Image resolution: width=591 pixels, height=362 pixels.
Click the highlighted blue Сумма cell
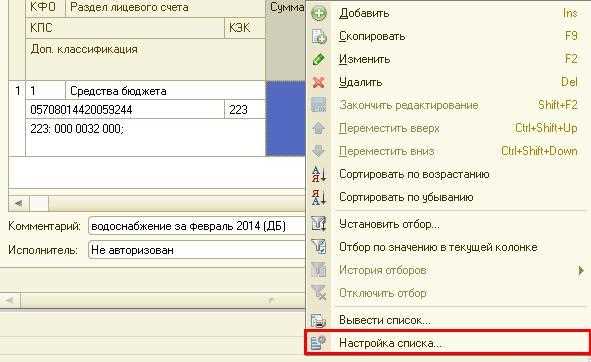point(286,118)
